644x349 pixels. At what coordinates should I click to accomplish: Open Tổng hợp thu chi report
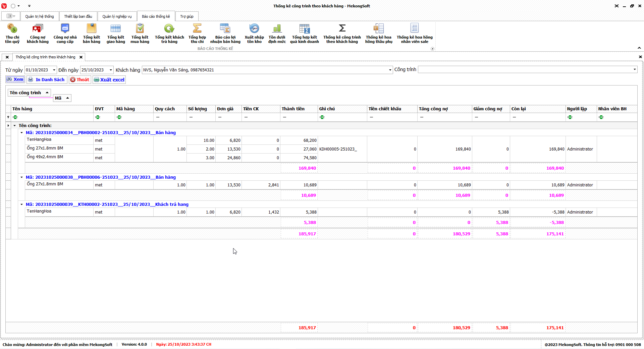pos(197,33)
